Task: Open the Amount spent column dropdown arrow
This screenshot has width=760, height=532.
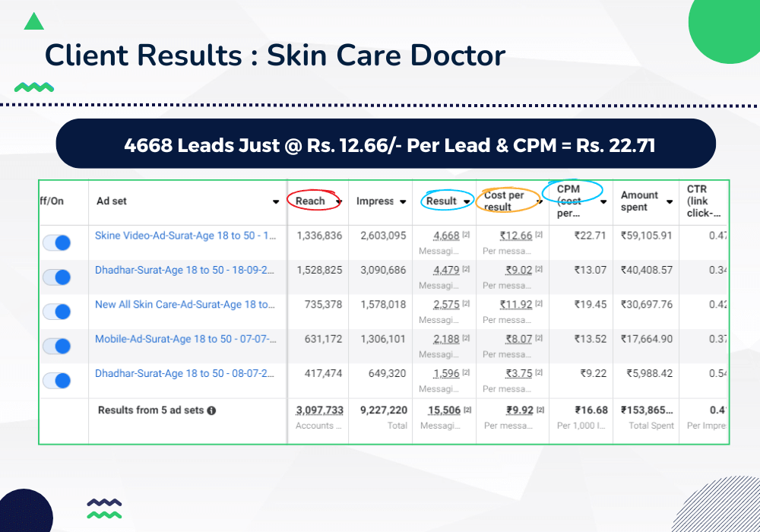Action: pos(670,202)
